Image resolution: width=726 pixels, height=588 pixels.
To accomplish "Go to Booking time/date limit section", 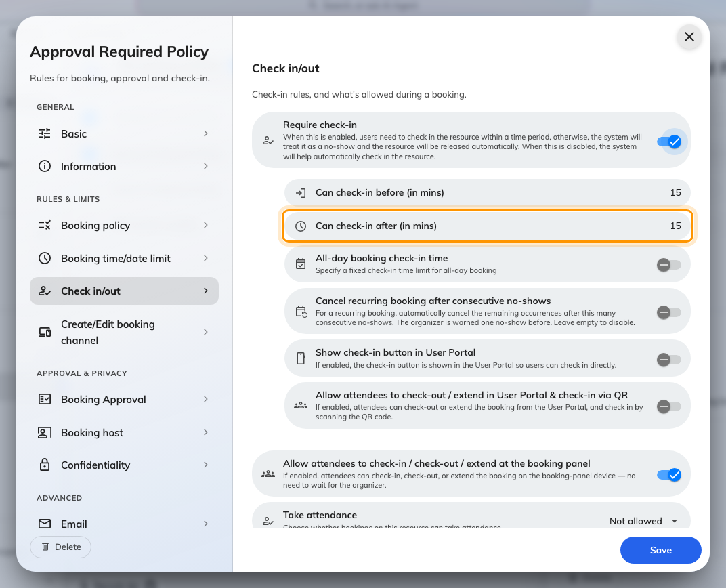I will click(124, 258).
